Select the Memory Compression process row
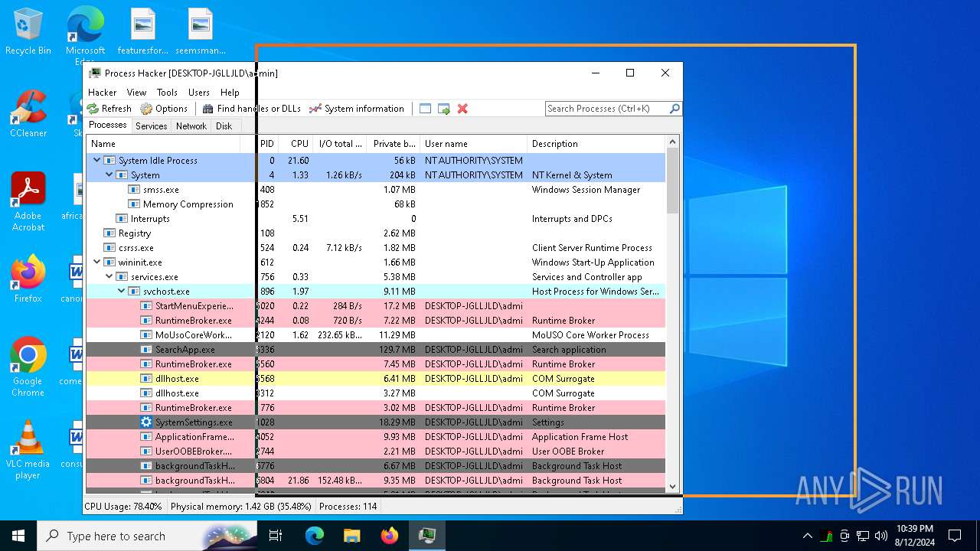 pyautogui.click(x=375, y=204)
